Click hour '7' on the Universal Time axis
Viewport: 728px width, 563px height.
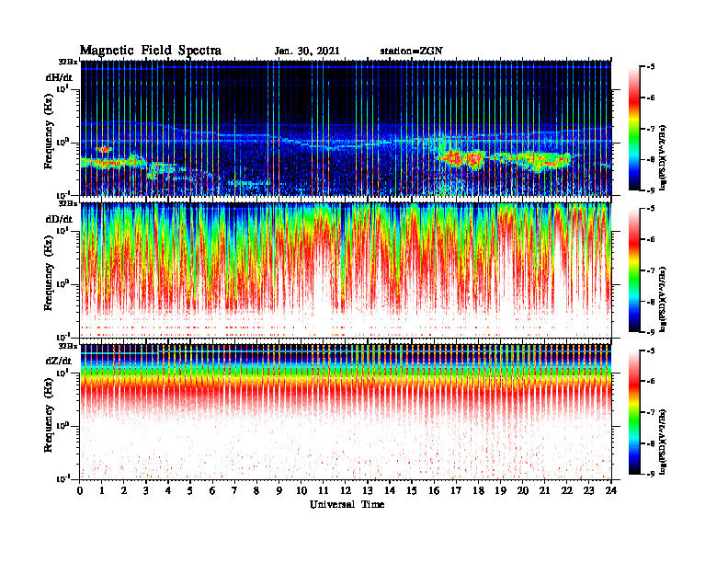[234, 490]
